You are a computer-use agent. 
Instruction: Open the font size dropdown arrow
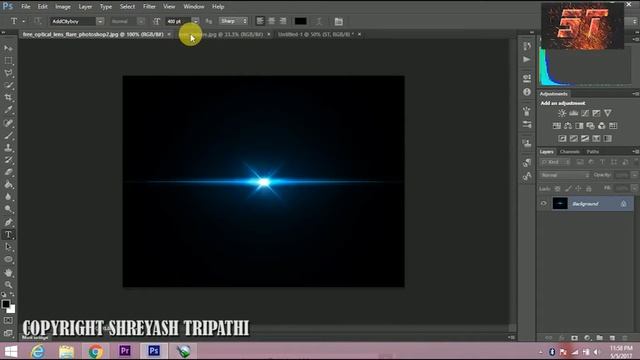[196, 21]
